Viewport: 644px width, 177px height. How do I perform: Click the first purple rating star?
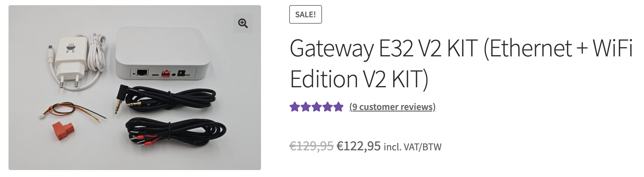tap(294, 107)
